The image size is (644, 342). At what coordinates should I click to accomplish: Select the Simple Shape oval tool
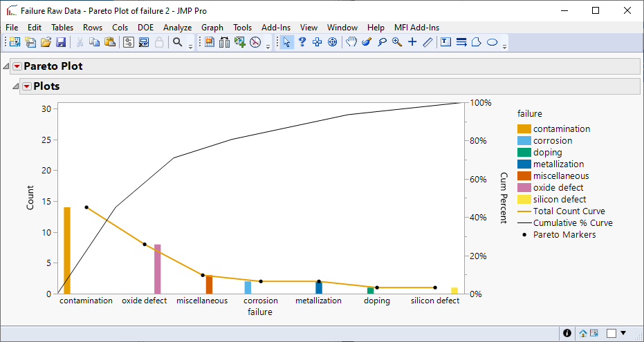pos(492,42)
